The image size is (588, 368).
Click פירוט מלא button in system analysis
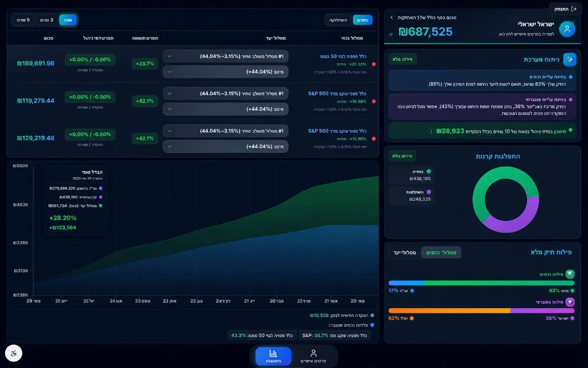click(x=403, y=59)
